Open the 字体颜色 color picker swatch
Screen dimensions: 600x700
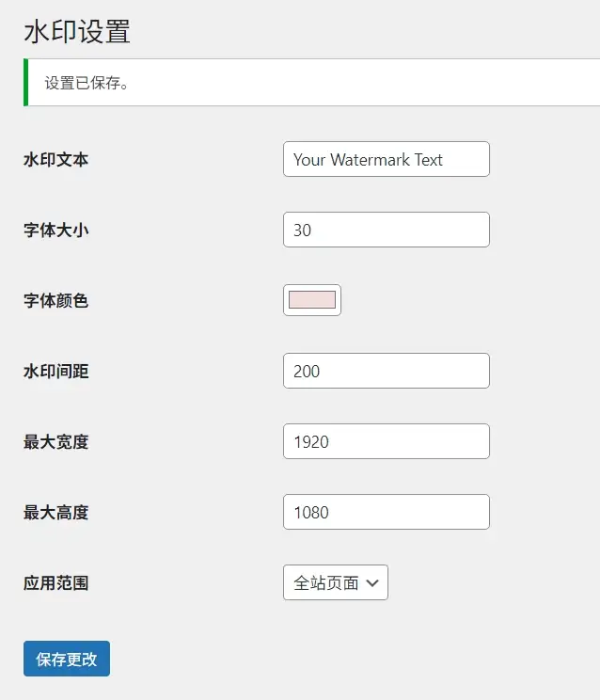pos(312,300)
